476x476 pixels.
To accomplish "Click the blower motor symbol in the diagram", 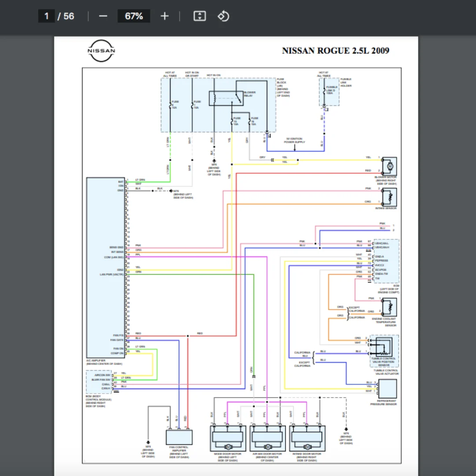I will [x=390, y=166].
